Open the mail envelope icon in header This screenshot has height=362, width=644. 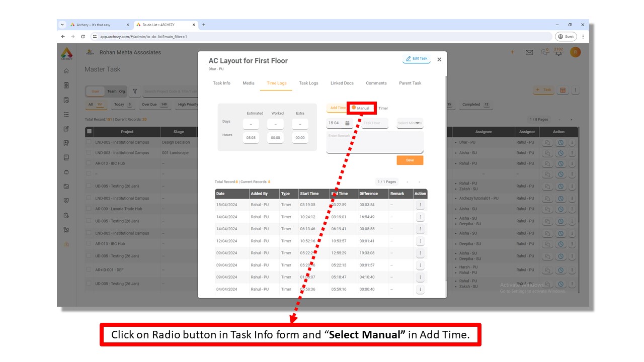click(x=529, y=52)
